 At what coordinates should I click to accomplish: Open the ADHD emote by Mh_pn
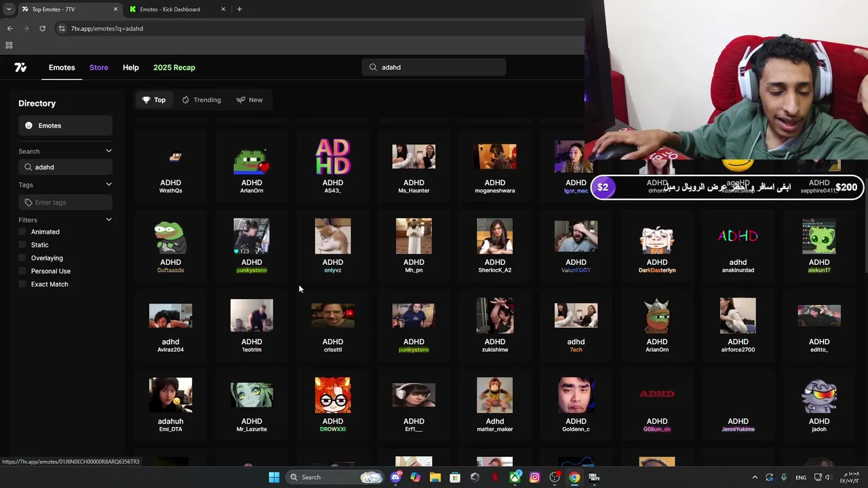pos(414,245)
